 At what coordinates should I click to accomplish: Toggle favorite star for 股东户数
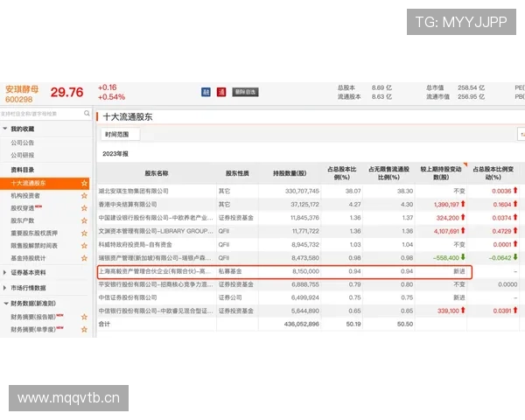[84, 220]
